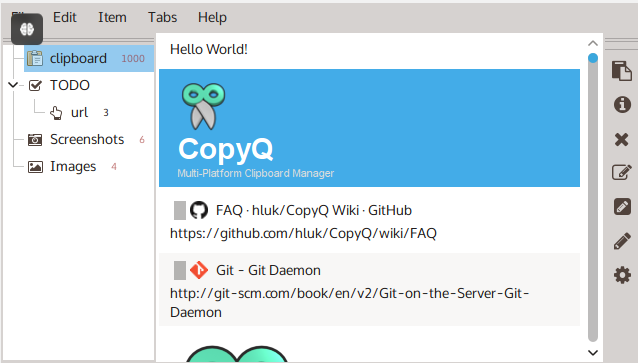Click the edit notes filled pencil-box icon
The width and height of the screenshot is (638, 363).
coord(622,207)
